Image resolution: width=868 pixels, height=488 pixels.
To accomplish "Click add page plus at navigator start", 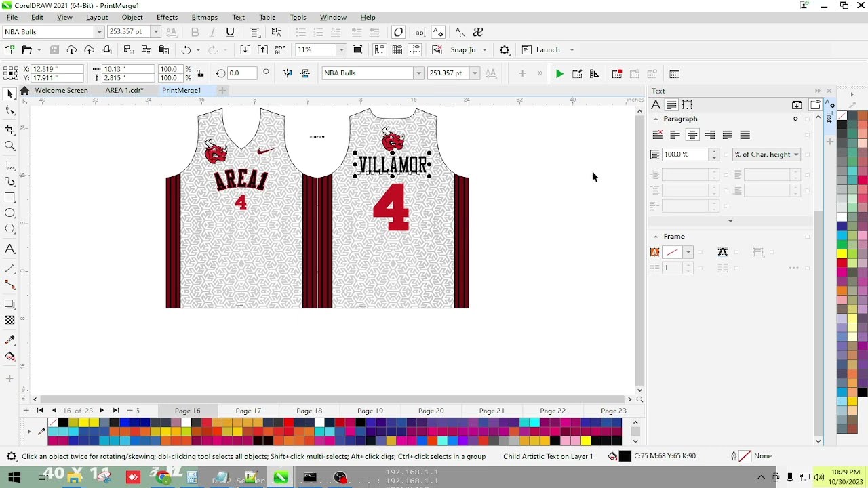I will tap(26, 411).
